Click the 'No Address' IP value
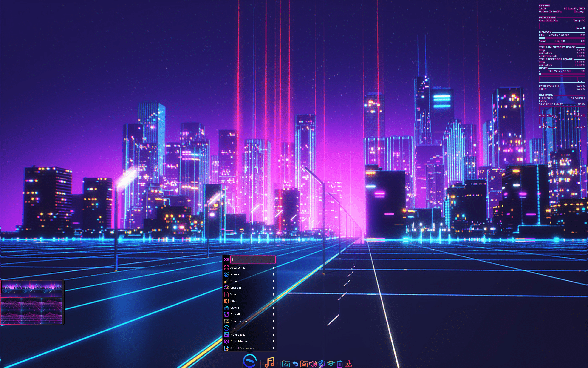588x368 pixels. click(x=578, y=98)
